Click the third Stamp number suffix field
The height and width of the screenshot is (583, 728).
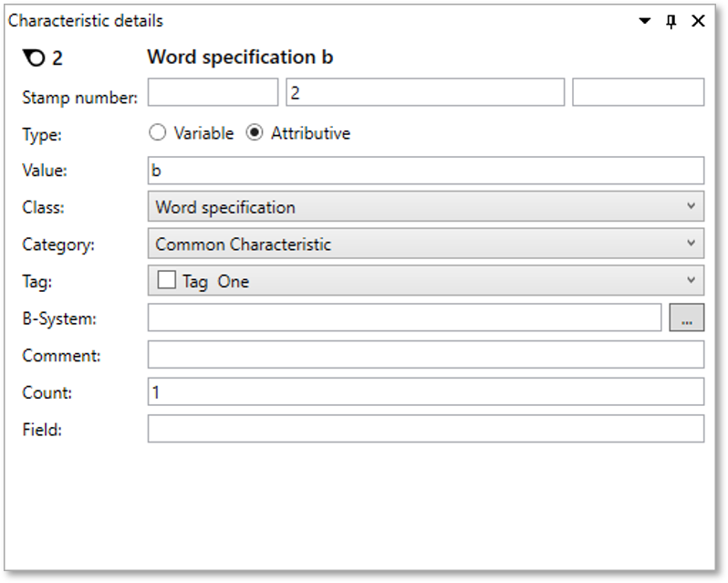click(638, 93)
